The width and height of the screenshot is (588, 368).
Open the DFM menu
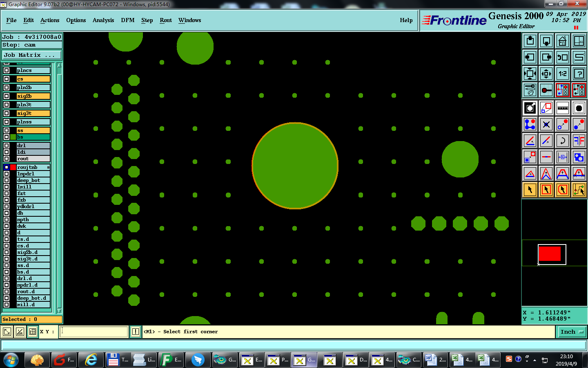coord(128,20)
